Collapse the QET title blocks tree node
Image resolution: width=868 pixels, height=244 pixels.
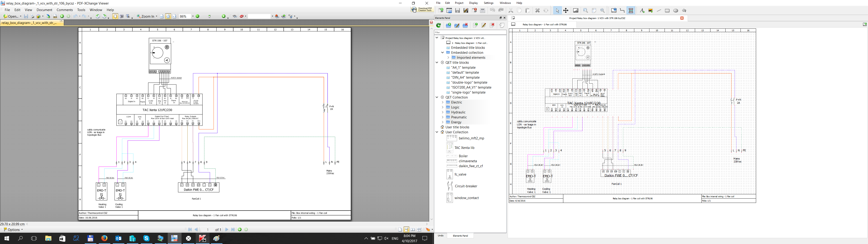point(437,62)
